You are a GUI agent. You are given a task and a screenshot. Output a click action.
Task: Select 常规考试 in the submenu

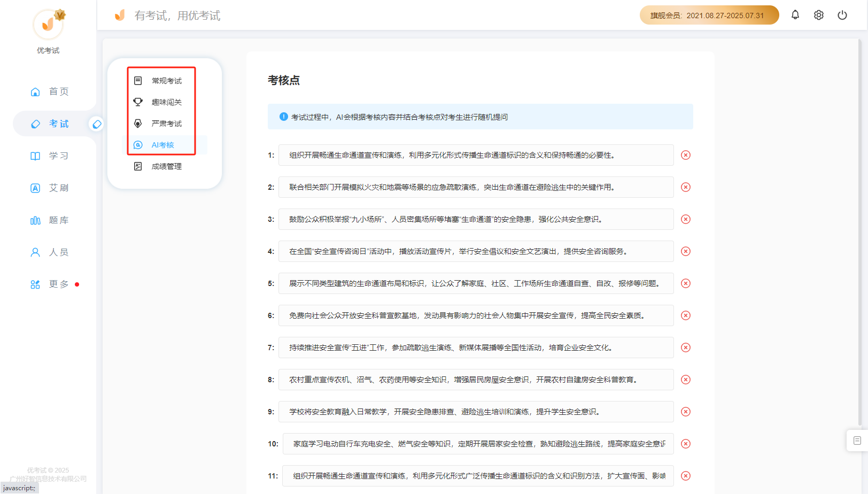(x=166, y=81)
